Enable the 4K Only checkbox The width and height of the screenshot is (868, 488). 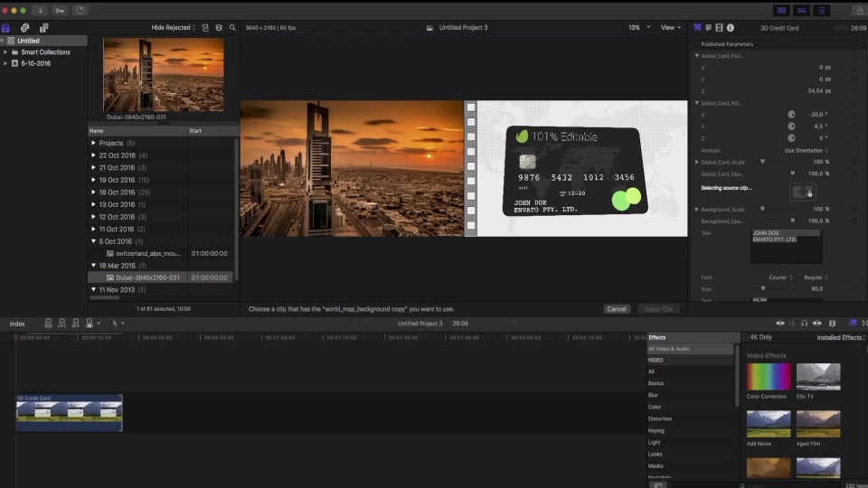pos(745,337)
